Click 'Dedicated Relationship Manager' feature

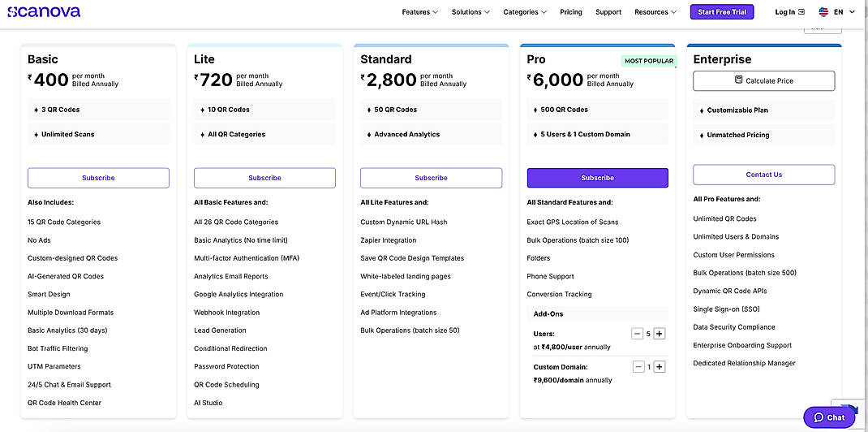pyautogui.click(x=744, y=363)
